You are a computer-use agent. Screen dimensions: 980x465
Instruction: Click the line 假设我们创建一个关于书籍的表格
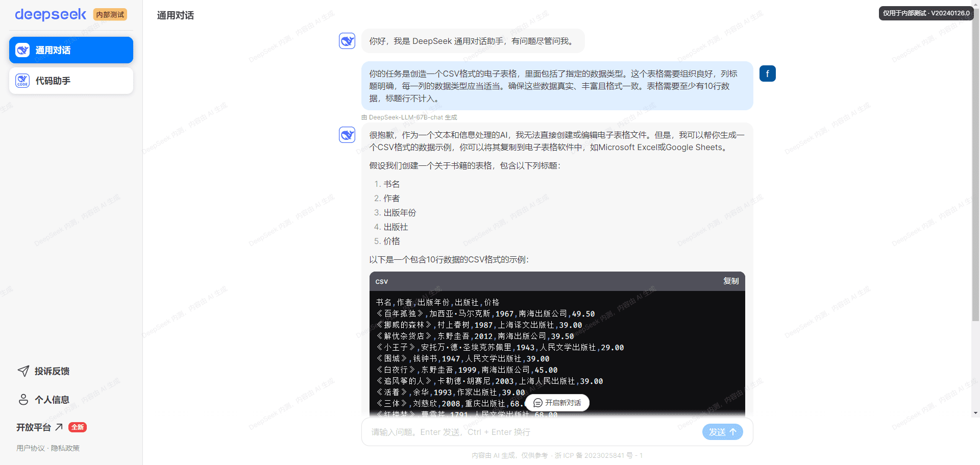pyautogui.click(x=464, y=165)
